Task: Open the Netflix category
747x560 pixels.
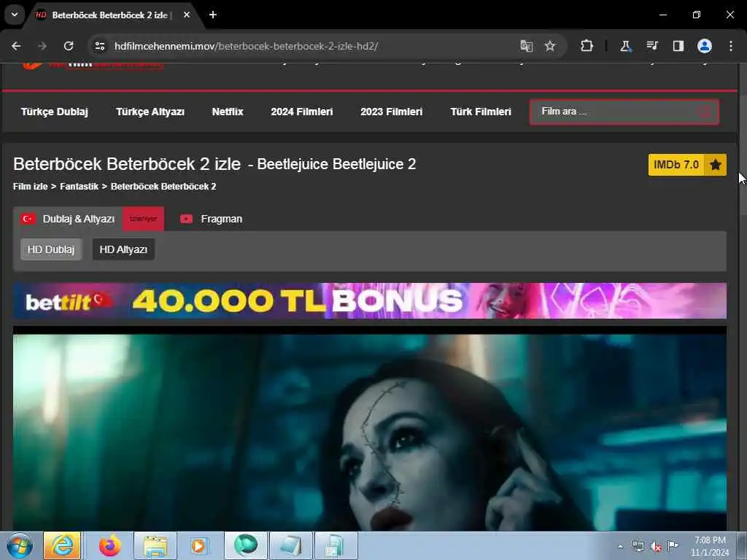Action: (228, 112)
